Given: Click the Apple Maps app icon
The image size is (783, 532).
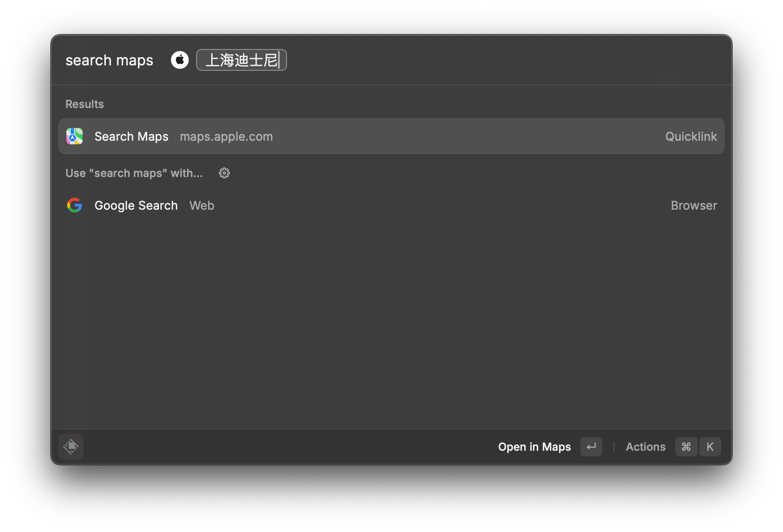Looking at the screenshot, I should click(x=74, y=136).
